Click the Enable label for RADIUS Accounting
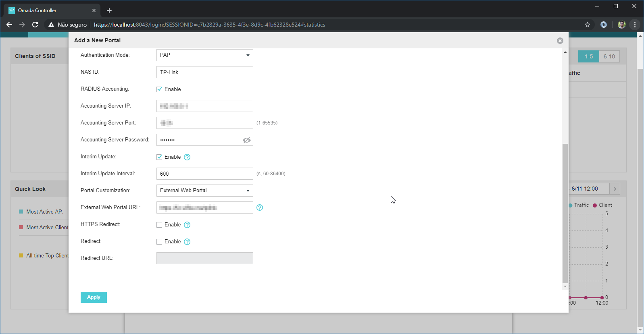This screenshot has width=644, height=334. (173, 89)
